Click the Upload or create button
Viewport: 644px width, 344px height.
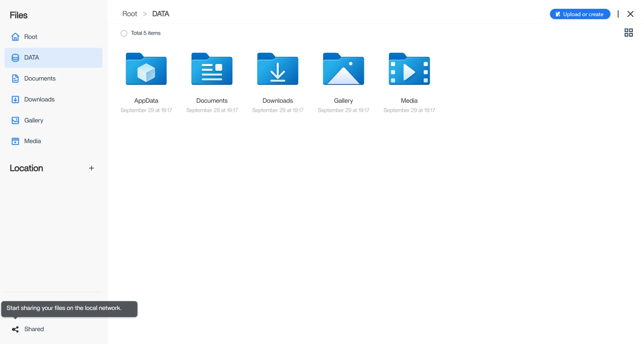pos(580,14)
